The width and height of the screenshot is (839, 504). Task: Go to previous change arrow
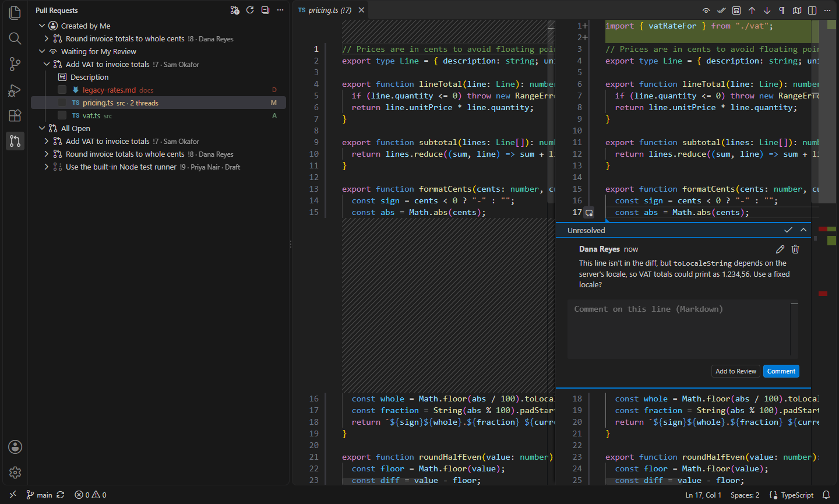coord(752,10)
